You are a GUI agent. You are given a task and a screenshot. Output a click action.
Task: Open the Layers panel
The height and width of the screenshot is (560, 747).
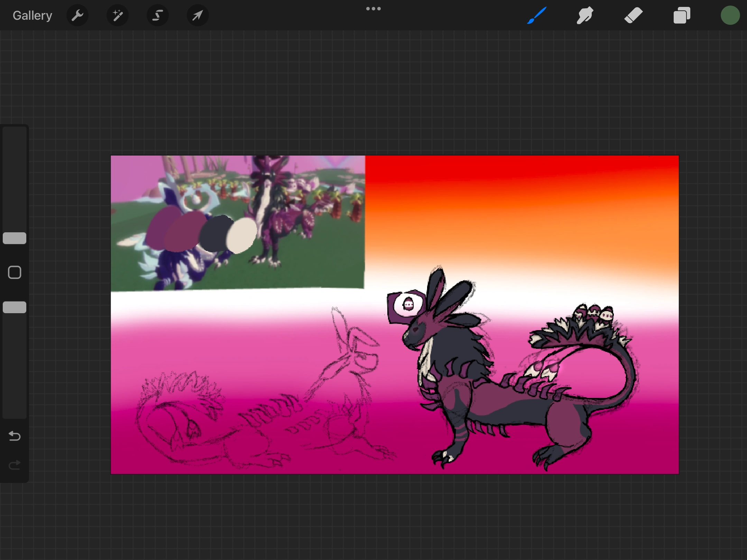[x=681, y=15]
